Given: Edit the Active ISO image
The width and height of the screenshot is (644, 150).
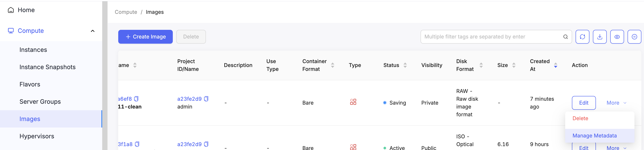Looking at the screenshot, I should pyautogui.click(x=584, y=147).
